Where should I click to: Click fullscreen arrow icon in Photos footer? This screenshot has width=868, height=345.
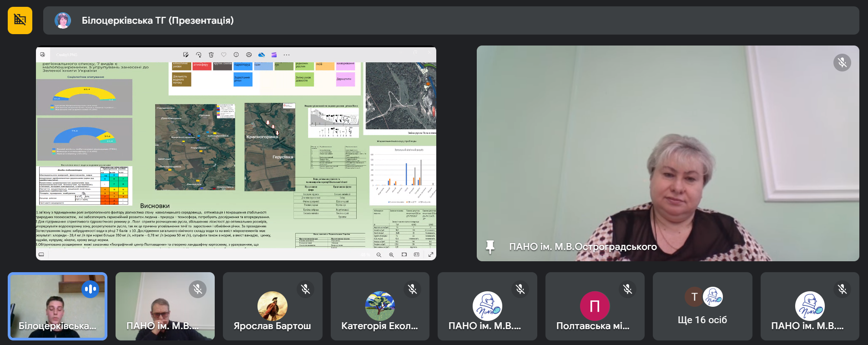pos(430,254)
